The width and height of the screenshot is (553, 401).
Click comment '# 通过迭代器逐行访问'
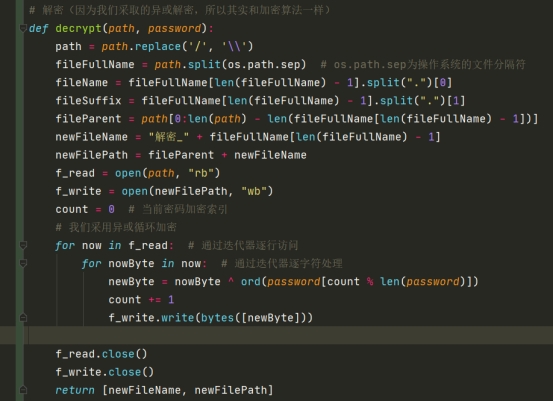point(243,245)
